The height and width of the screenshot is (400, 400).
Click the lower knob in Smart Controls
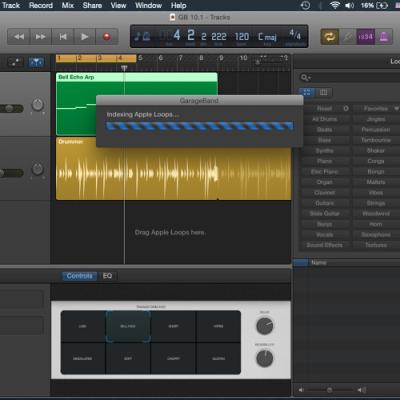[265, 358]
